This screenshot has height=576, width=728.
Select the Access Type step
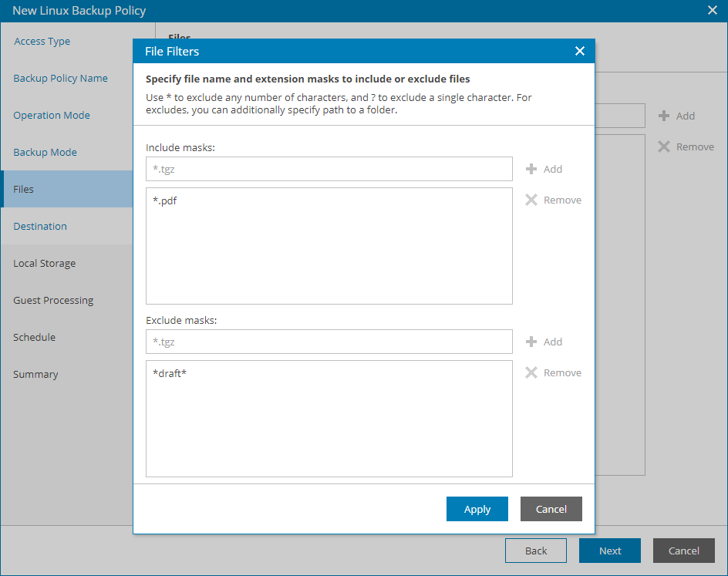(42, 41)
